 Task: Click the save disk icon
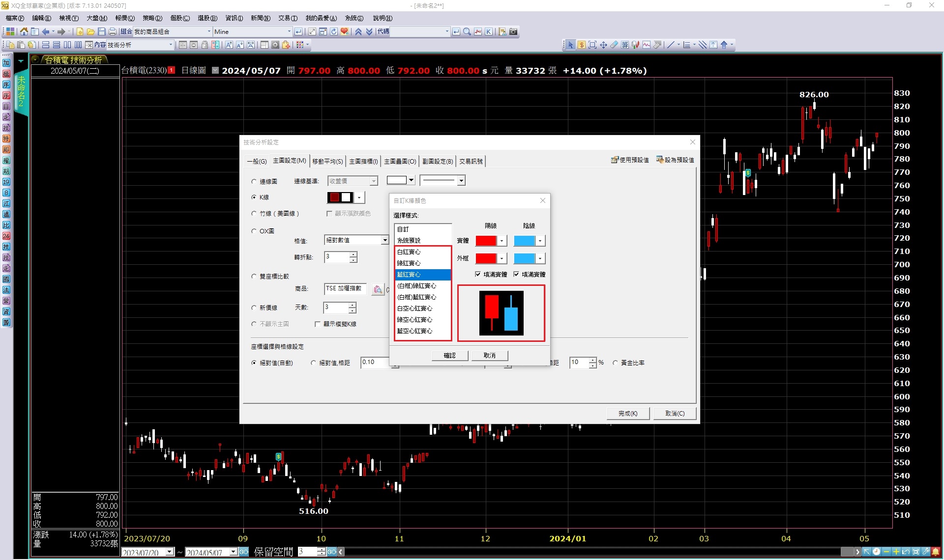tap(102, 31)
